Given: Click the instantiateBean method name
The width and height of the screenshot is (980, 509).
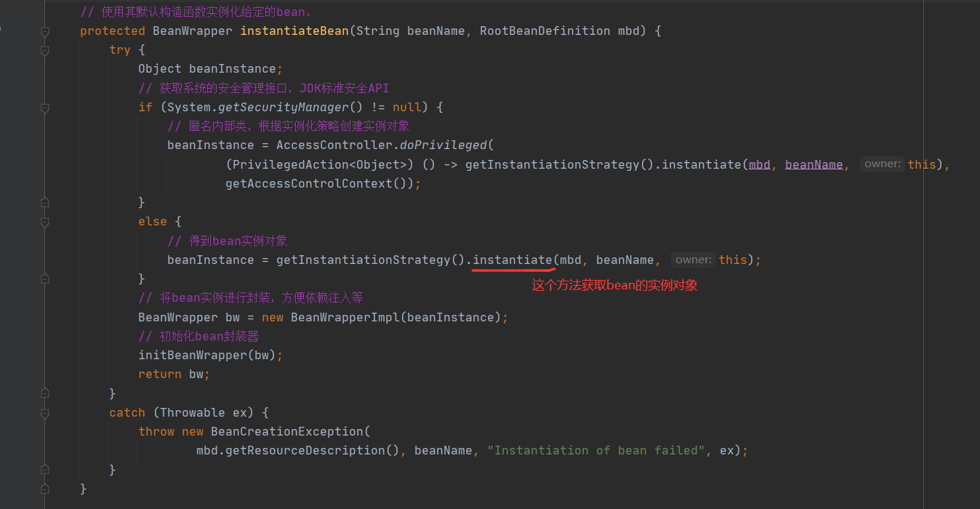Looking at the screenshot, I should (x=294, y=31).
